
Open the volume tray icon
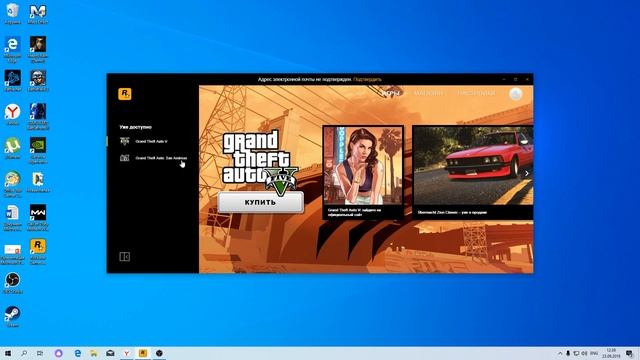(584, 353)
